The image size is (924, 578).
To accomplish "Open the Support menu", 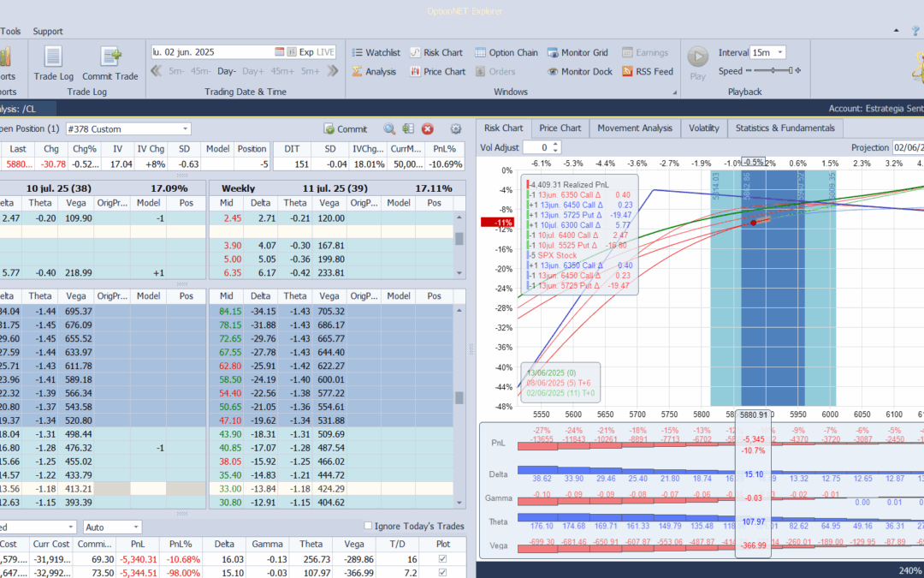I will [x=48, y=32].
